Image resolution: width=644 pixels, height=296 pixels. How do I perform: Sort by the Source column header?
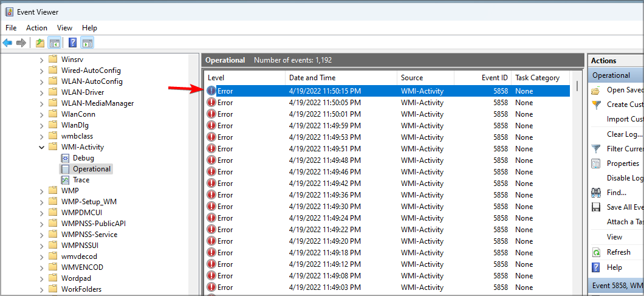425,78
